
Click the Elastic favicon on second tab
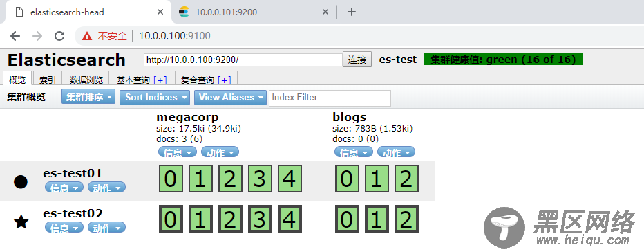184,12
